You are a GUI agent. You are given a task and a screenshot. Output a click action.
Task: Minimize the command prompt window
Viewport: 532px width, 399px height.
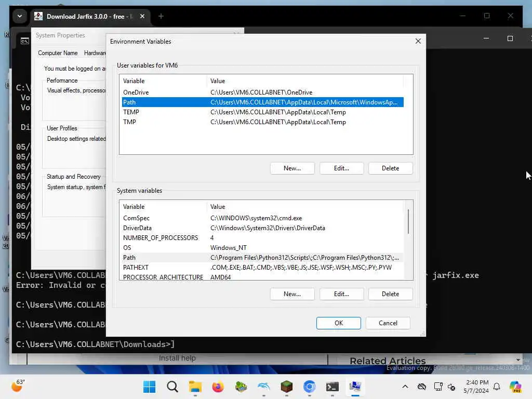click(x=486, y=38)
